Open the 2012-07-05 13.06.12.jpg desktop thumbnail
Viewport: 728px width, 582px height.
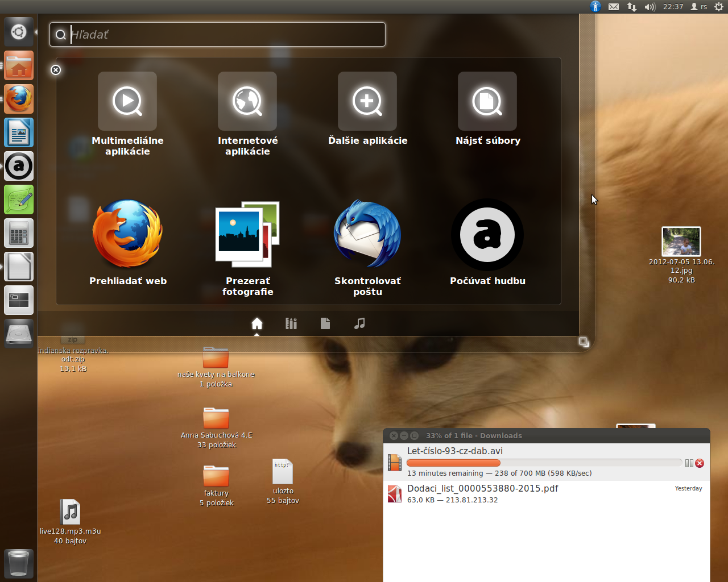tap(681, 242)
